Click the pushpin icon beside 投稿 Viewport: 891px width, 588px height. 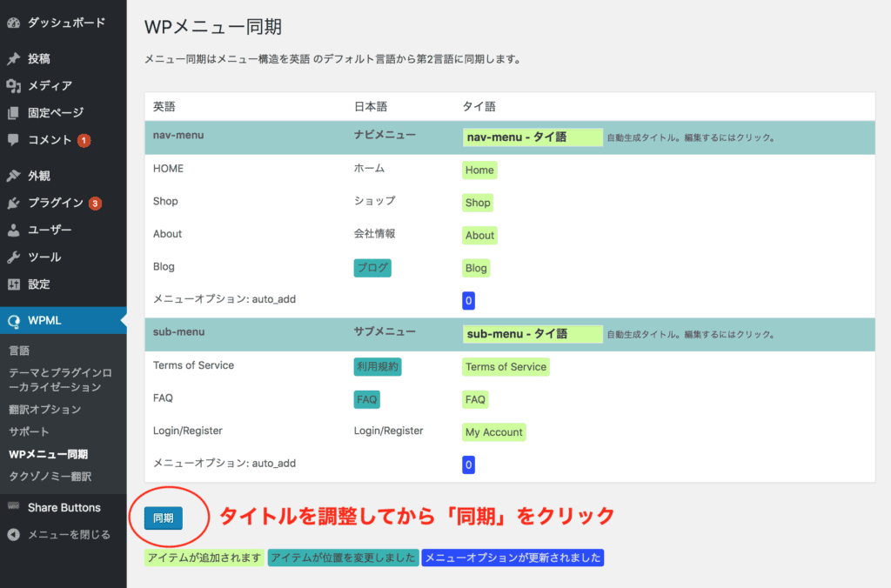pos(14,58)
